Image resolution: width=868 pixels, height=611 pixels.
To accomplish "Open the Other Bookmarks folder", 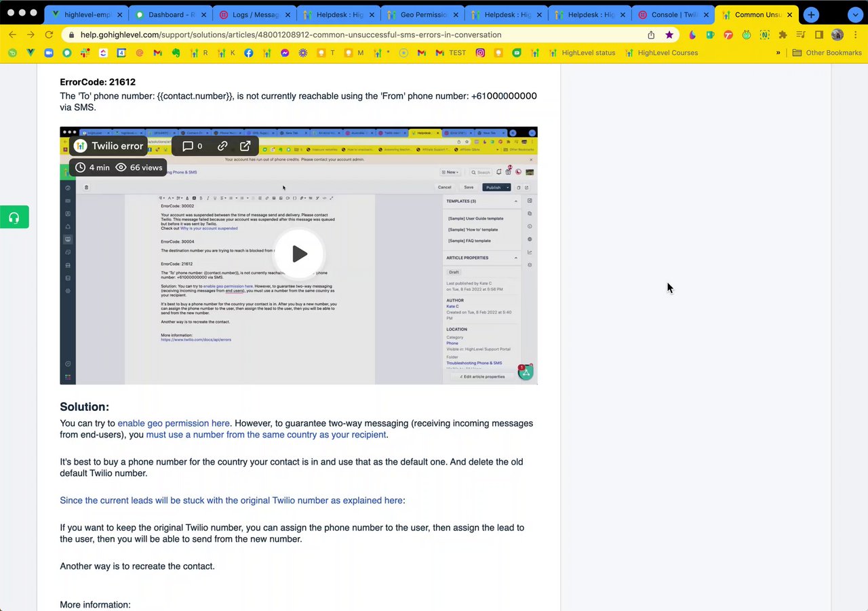I will [x=827, y=53].
